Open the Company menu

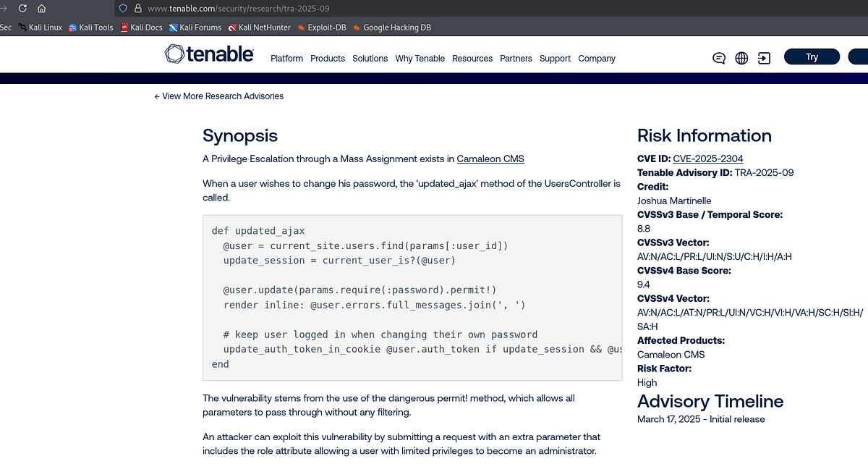coord(597,59)
